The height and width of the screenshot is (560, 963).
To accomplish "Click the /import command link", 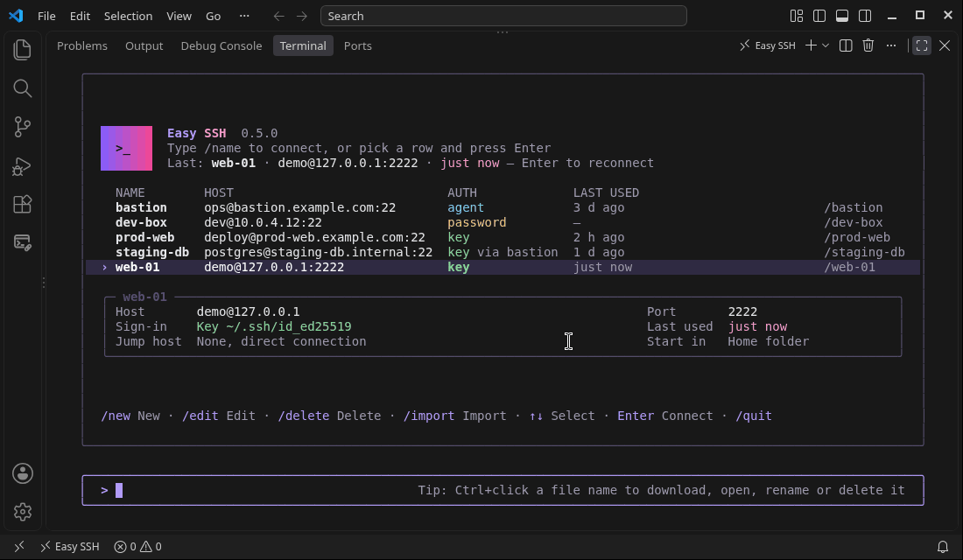I will [429, 416].
